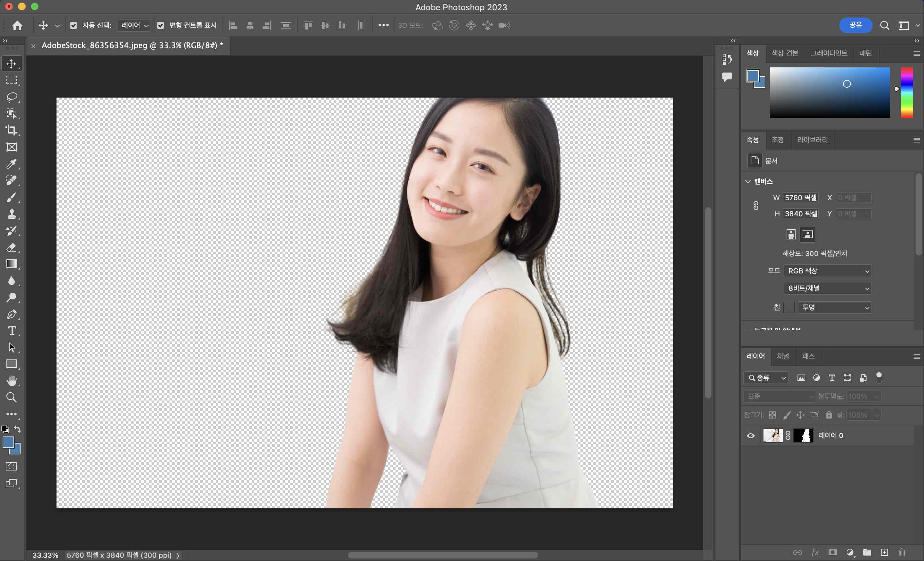Select the Horizontal Type tool
This screenshot has width=924, height=561.
pyautogui.click(x=12, y=331)
